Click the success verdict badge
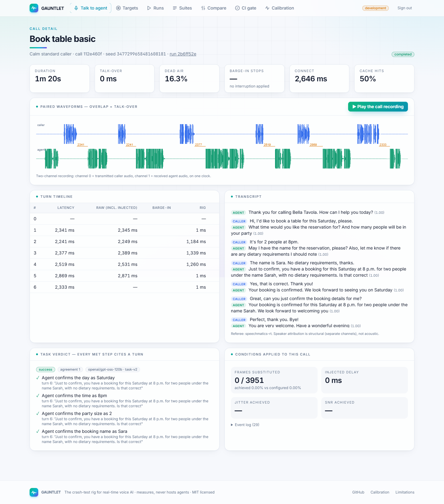 pyautogui.click(x=46, y=369)
